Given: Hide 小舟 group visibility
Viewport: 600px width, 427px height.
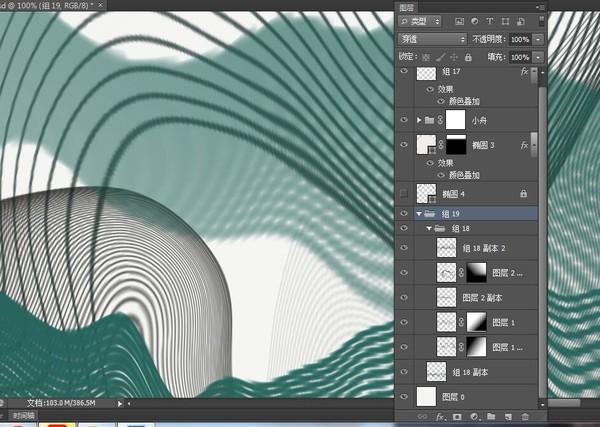Looking at the screenshot, I should [404, 120].
